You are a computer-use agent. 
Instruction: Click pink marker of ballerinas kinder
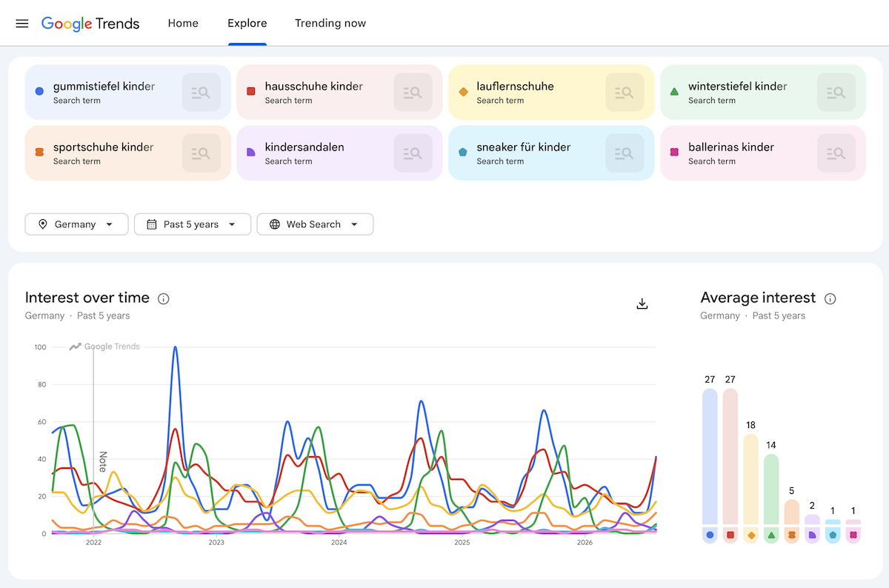tap(674, 153)
